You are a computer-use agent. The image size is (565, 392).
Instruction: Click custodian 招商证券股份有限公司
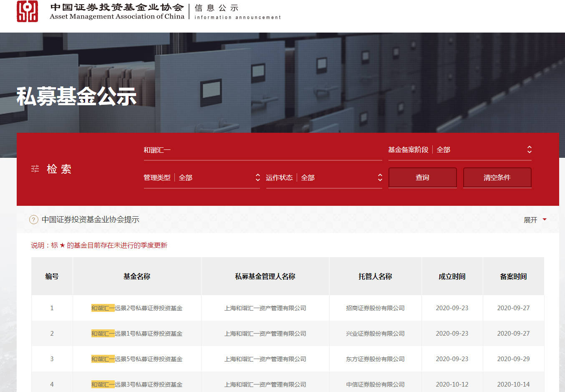[376, 308]
